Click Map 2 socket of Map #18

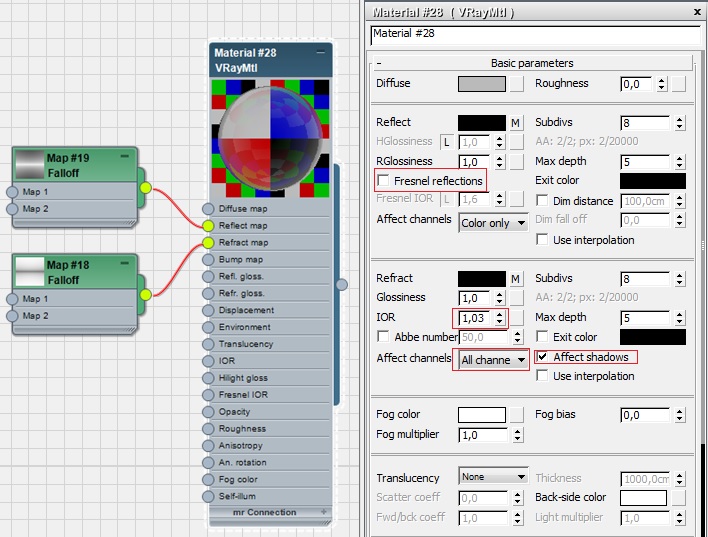(x=12, y=316)
